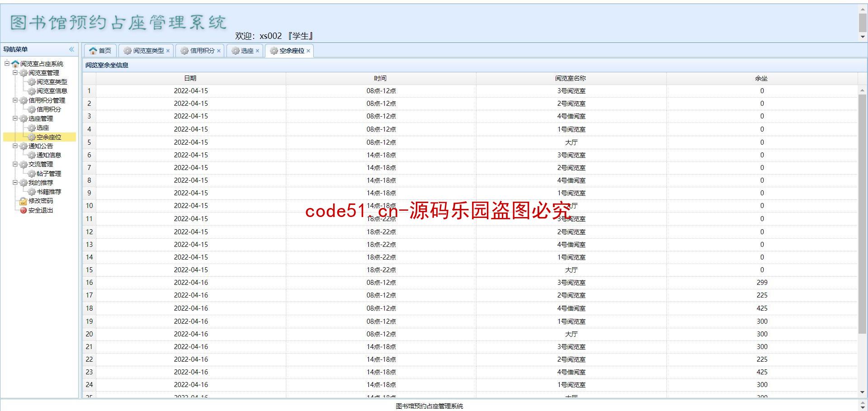Click the footer scroll stepper arrows

tap(863, 406)
